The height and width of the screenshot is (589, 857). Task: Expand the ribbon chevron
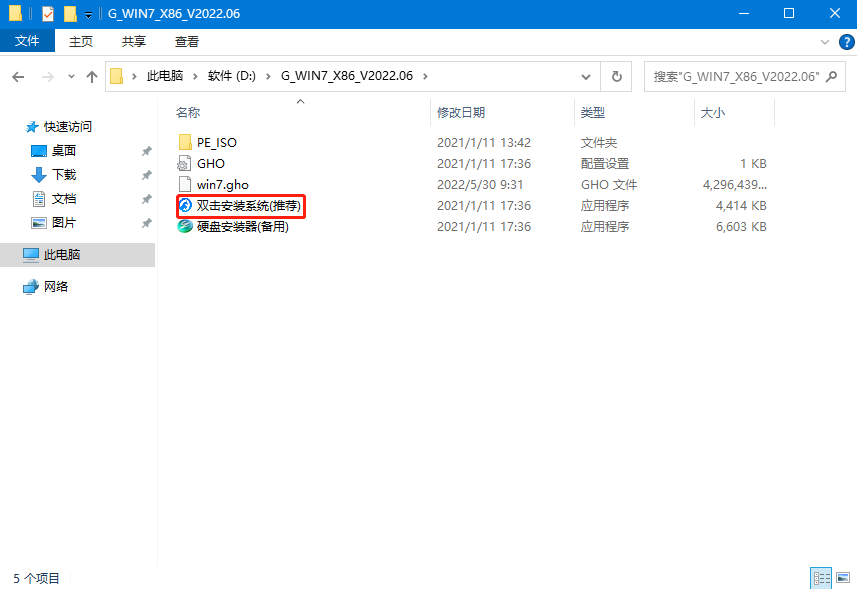click(824, 41)
